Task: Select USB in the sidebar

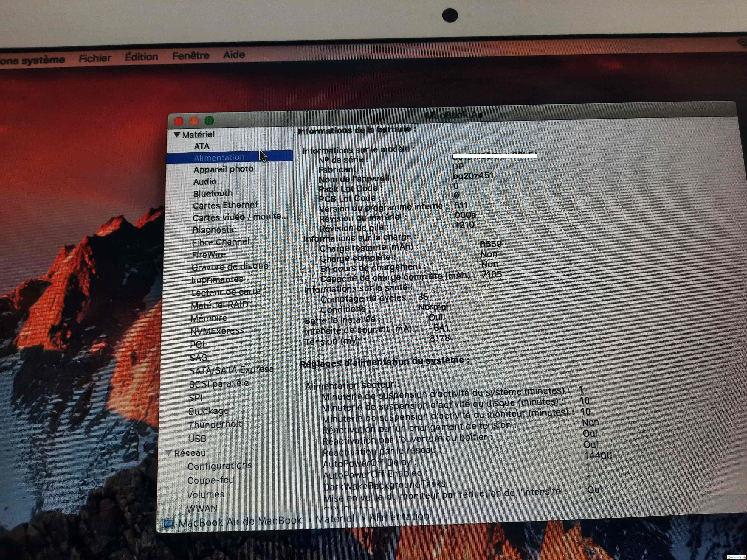Action: pyautogui.click(x=197, y=439)
